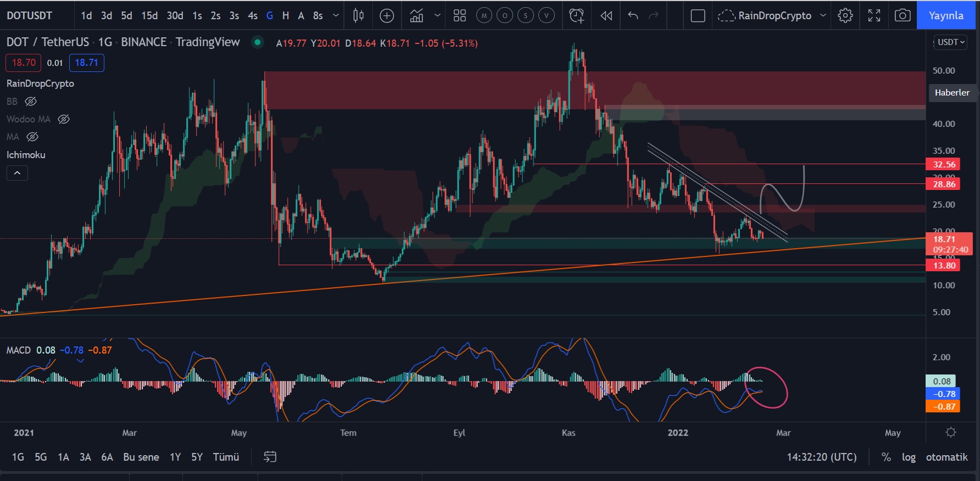
Task: Select the 15d timeframe
Action: [149, 16]
